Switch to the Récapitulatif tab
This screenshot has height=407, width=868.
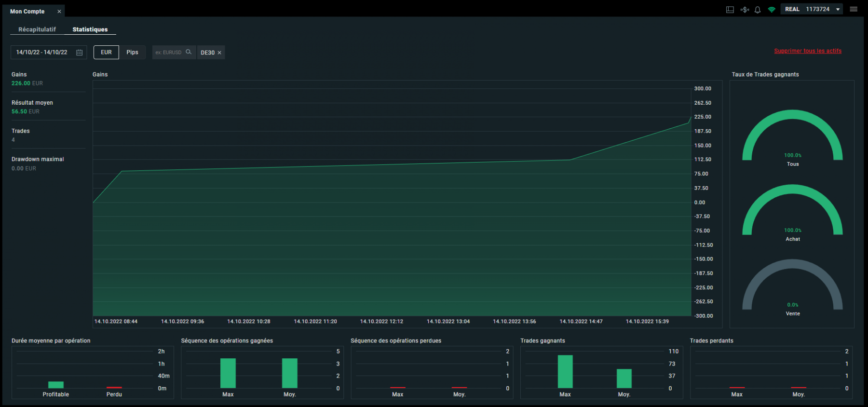tap(37, 29)
